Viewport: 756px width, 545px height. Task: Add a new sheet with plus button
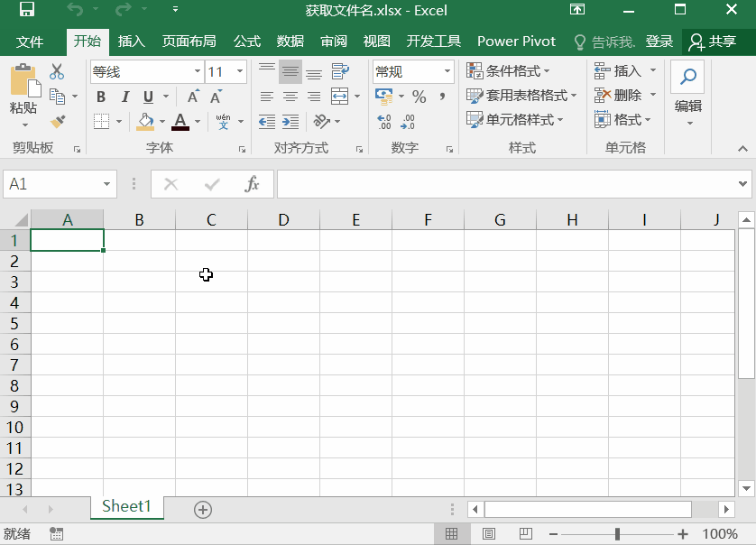(203, 510)
